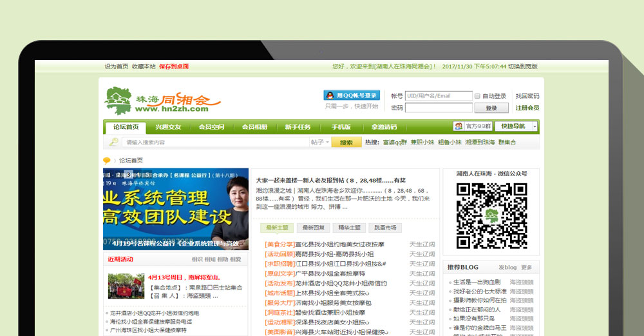The height and width of the screenshot is (336, 644).
Task: Open the 手机版 nav item
Action: tap(341, 127)
